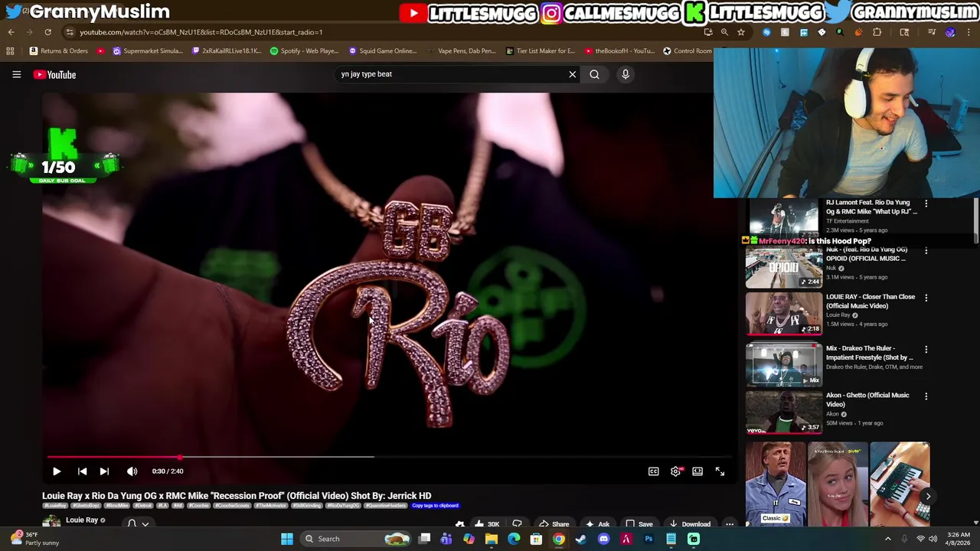Go to YouTube home via the logo
The image size is (980, 551).
click(54, 74)
